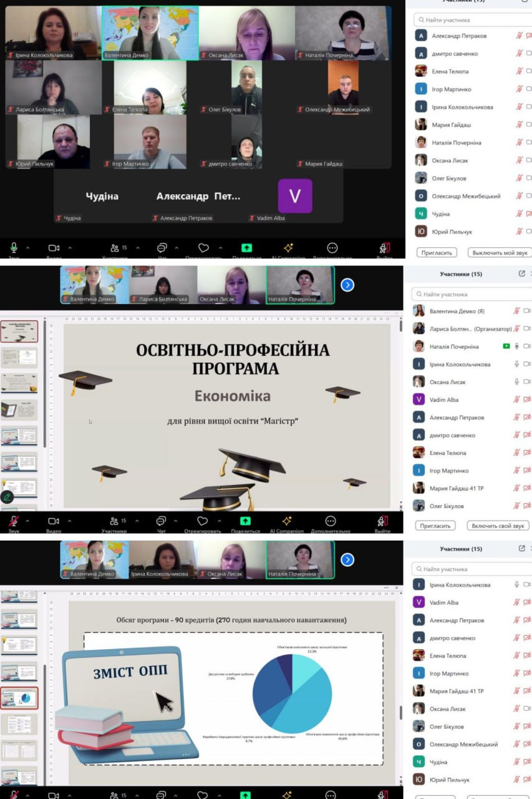532x799 pixels.
Task: Expand video options caret beside Видео in gallery-view window
Action: [x=70, y=248]
